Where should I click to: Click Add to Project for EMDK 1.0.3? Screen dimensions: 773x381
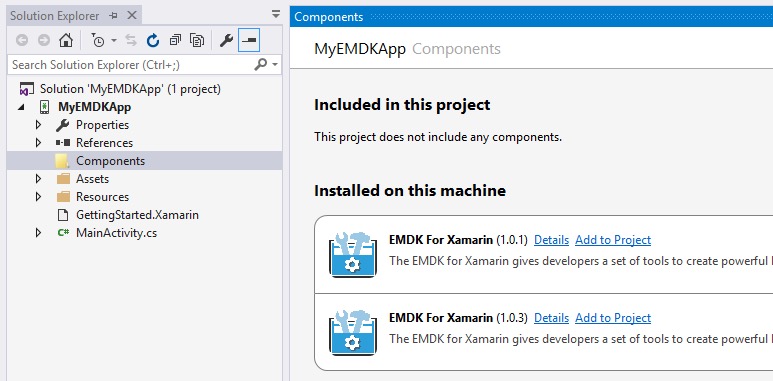(613, 318)
